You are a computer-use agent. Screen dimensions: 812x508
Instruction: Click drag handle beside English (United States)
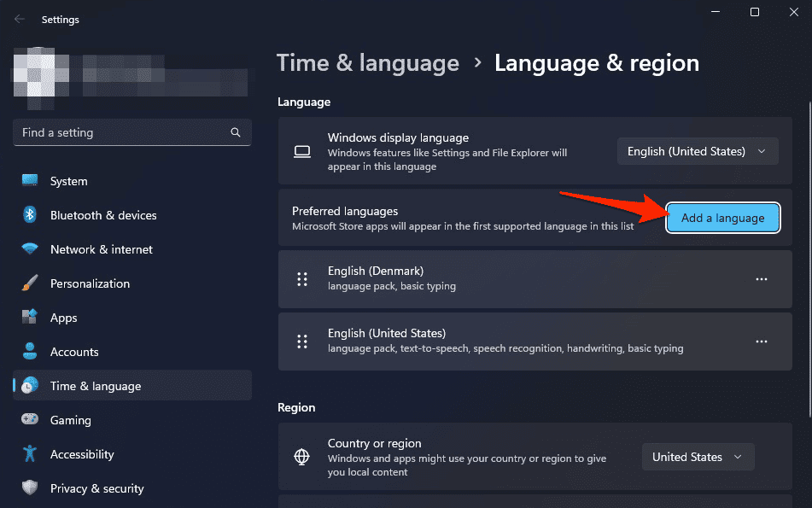coord(301,342)
